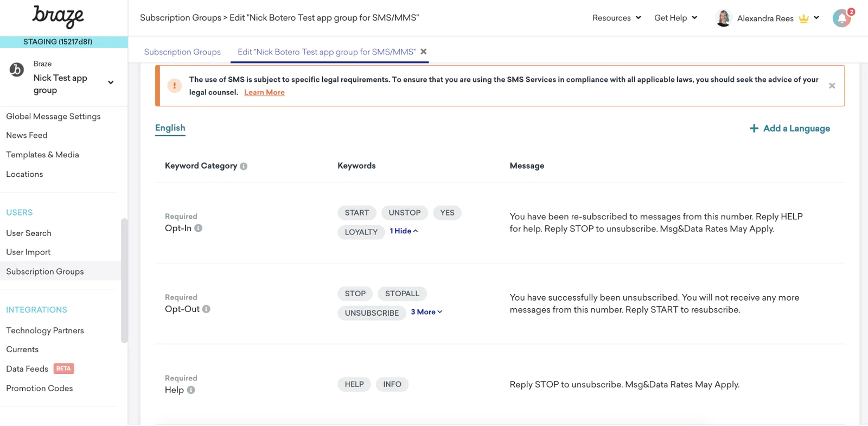Open News Feed in the sidebar
This screenshot has width=868, height=426.
click(27, 135)
